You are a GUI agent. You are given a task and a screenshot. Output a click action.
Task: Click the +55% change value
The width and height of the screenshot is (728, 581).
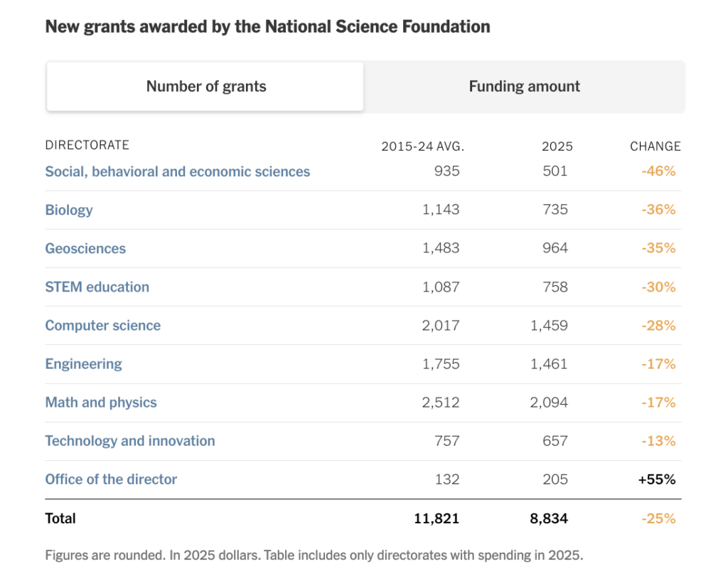(657, 479)
